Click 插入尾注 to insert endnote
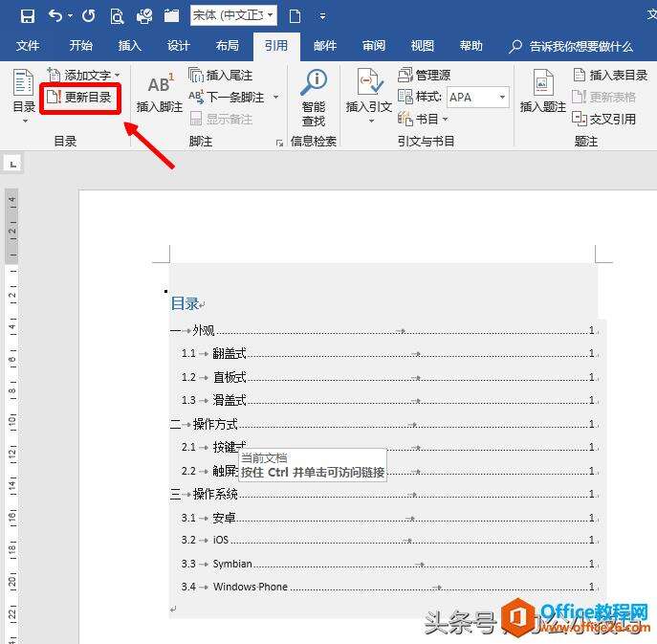Screen dimensions: 657x644 tap(220, 75)
